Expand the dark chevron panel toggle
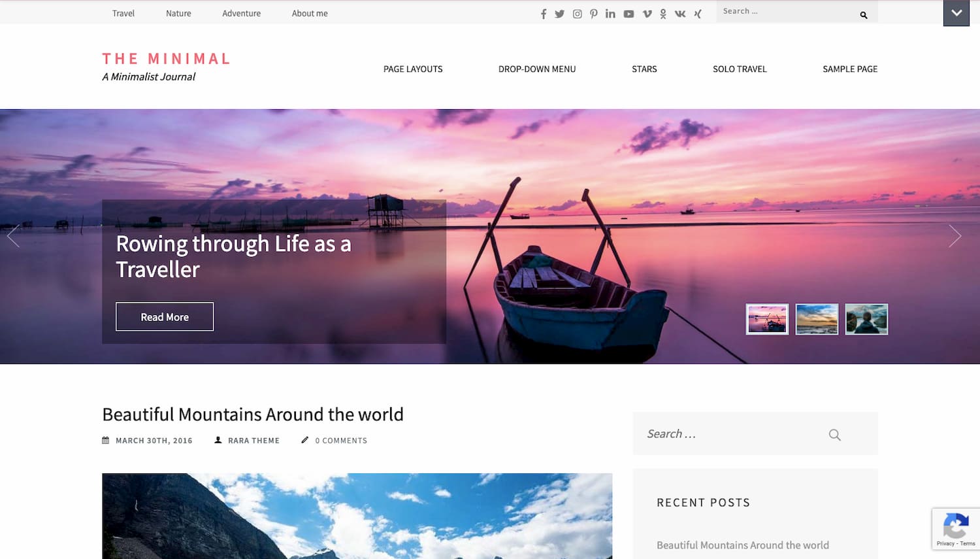Screen dimensions: 980x559 pyautogui.click(x=956, y=13)
